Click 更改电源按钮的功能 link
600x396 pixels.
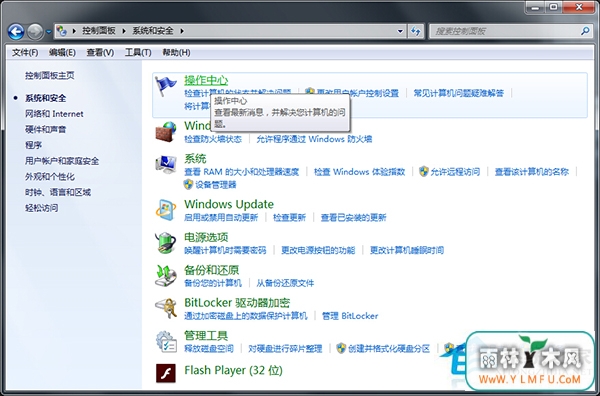point(318,250)
